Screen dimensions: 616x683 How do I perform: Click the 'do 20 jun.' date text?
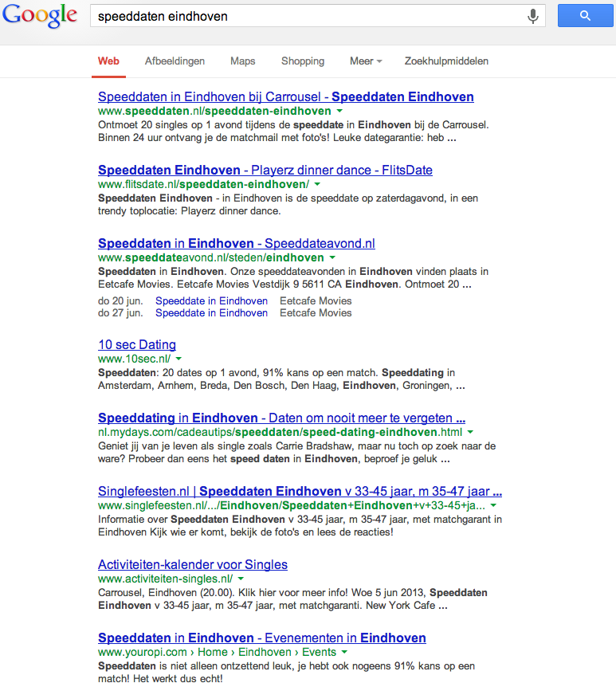click(x=120, y=301)
